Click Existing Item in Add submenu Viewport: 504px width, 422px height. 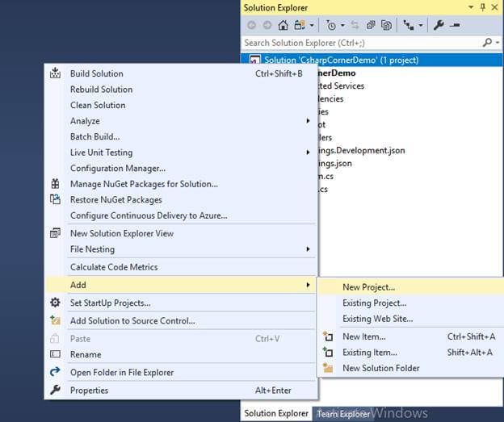click(411, 353)
